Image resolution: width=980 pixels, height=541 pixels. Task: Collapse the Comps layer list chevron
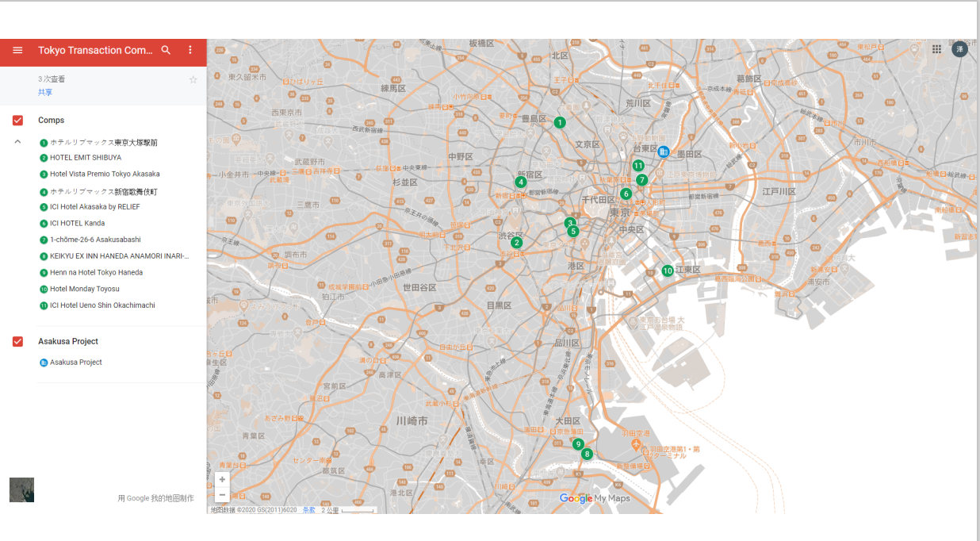coord(17,141)
